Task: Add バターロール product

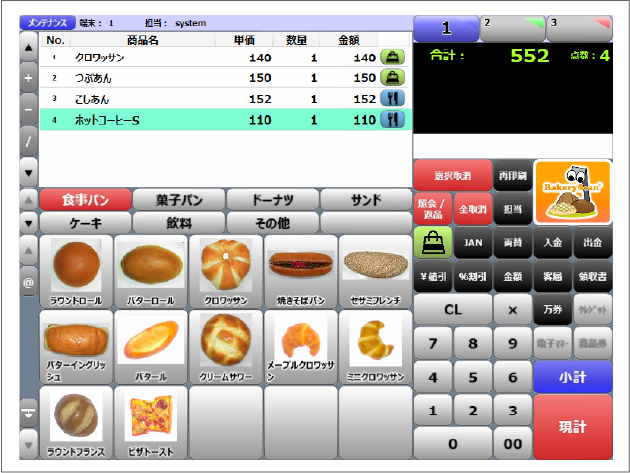Action: pyautogui.click(x=151, y=272)
